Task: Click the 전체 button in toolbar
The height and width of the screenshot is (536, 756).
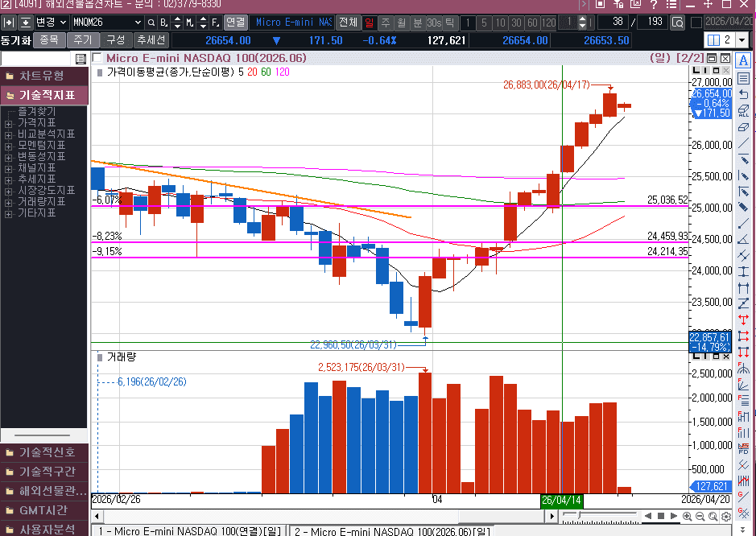Action: click(348, 22)
